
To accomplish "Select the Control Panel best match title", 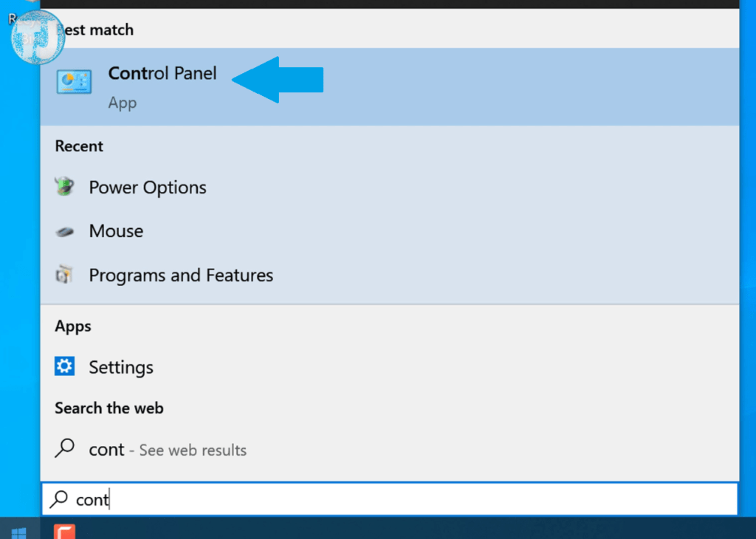I will pos(162,73).
